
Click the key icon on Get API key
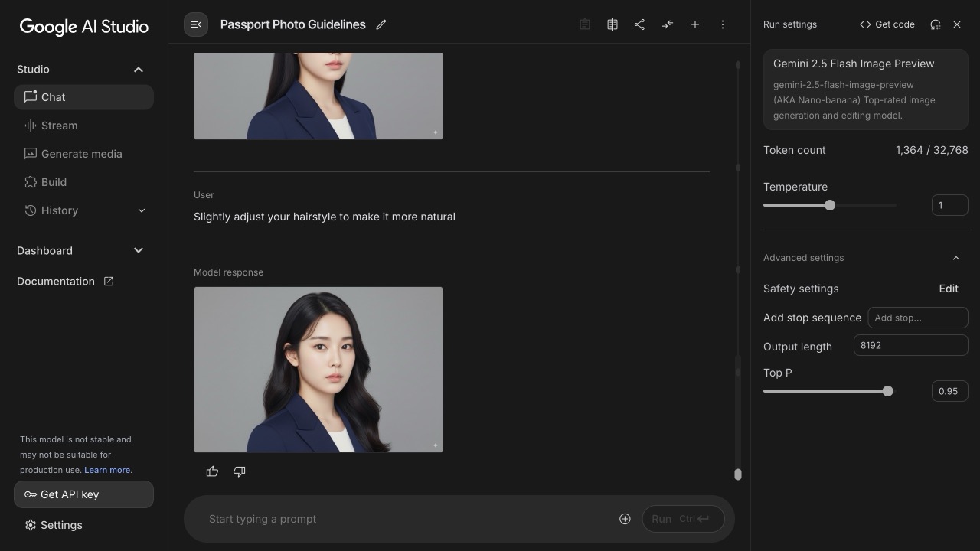pos(31,494)
